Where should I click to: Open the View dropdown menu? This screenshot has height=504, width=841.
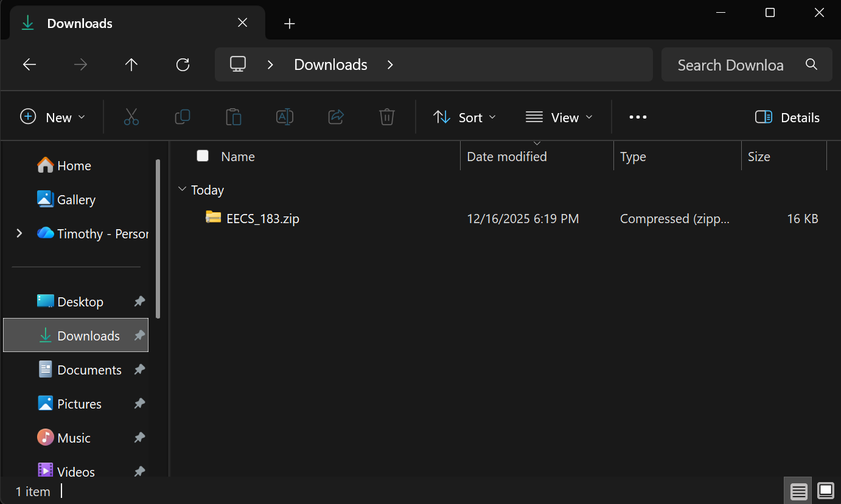point(559,117)
